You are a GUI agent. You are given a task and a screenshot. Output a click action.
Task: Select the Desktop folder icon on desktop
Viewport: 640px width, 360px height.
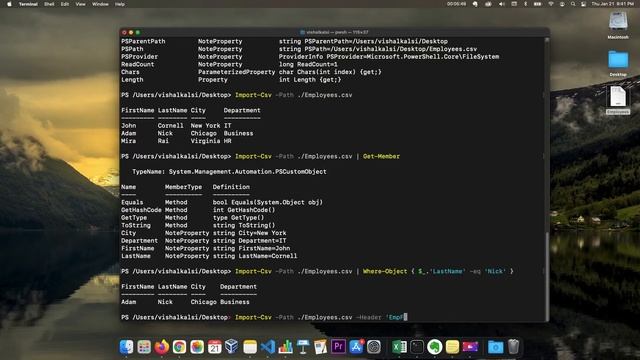[618, 63]
